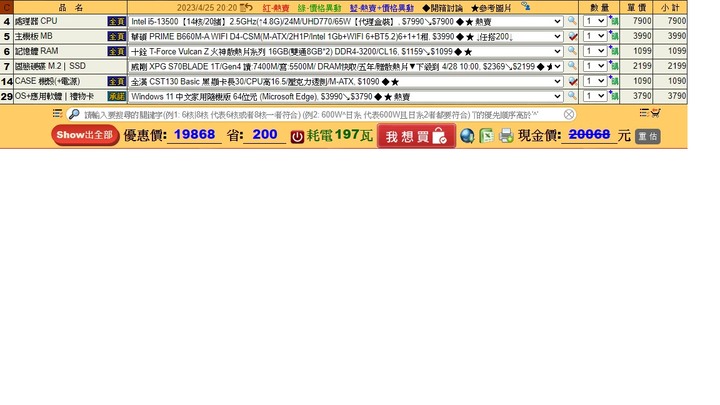Click the magnifier icon on the T-Force RAM row
Image resolution: width=720 pixels, height=405 pixels.
tap(572, 51)
